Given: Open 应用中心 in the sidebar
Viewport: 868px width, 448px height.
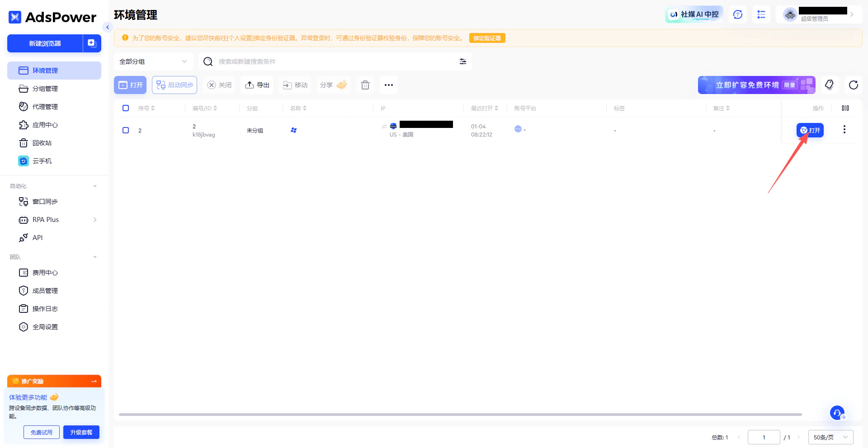Looking at the screenshot, I should coord(54,125).
